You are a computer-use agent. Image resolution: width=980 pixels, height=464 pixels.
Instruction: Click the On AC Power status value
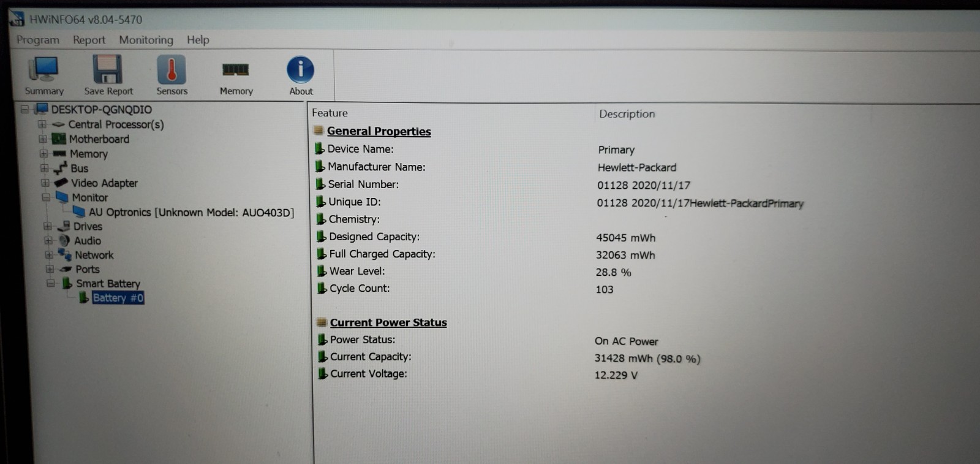(627, 341)
